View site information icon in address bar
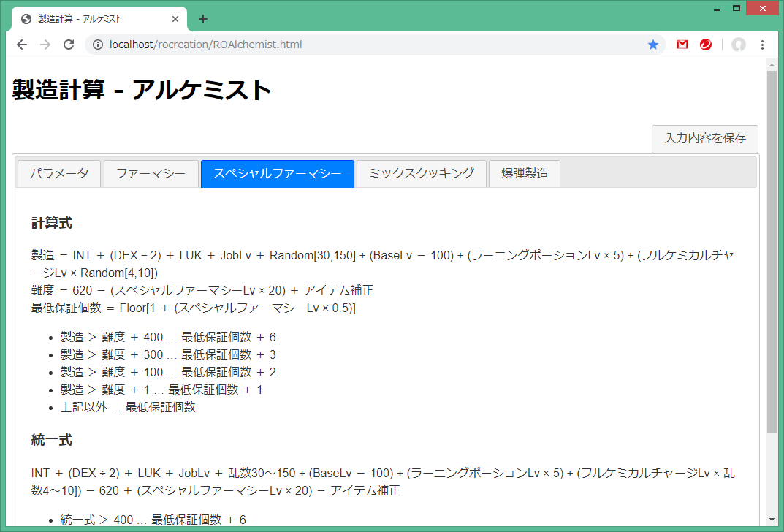Screen dimensions: 784x532 [x=98, y=45]
